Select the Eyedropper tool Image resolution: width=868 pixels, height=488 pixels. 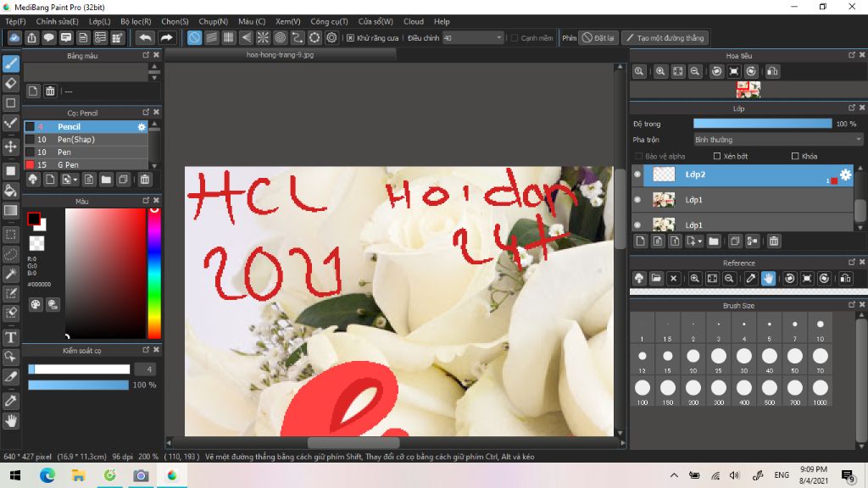(10, 401)
